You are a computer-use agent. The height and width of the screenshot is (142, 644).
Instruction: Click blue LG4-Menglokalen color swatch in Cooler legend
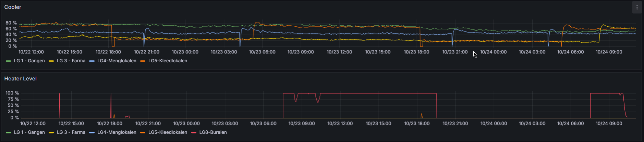click(92, 61)
